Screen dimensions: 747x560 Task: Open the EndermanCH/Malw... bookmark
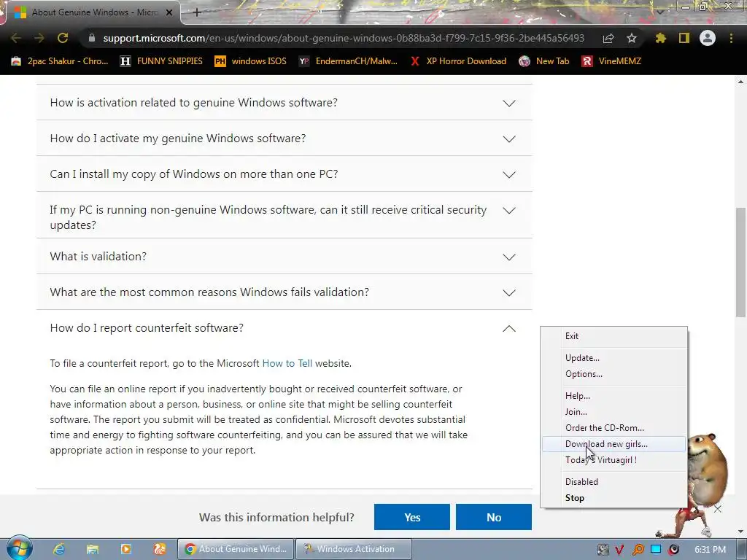[348, 61]
